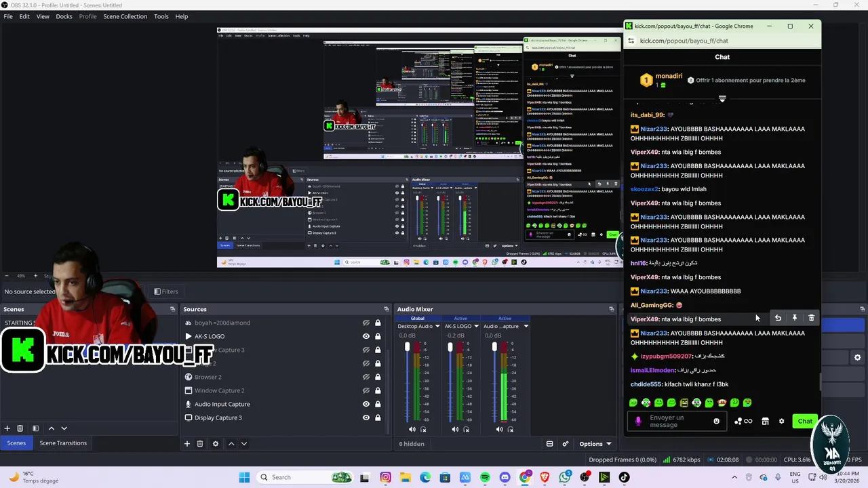Click the green Chat send button
The image size is (868, 488).
pos(805,421)
